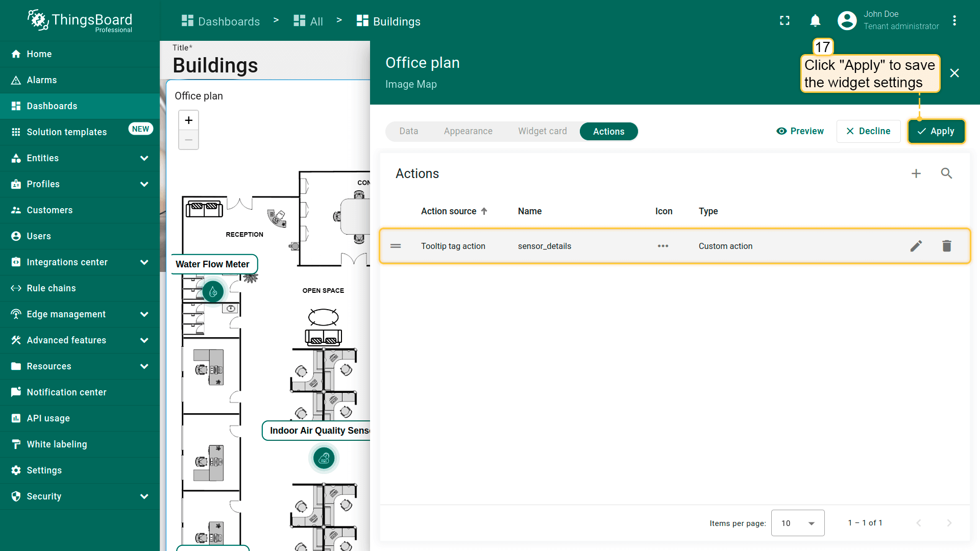The width and height of the screenshot is (980, 551).
Task: Click Apply to save widget settings
Action: click(x=936, y=131)
